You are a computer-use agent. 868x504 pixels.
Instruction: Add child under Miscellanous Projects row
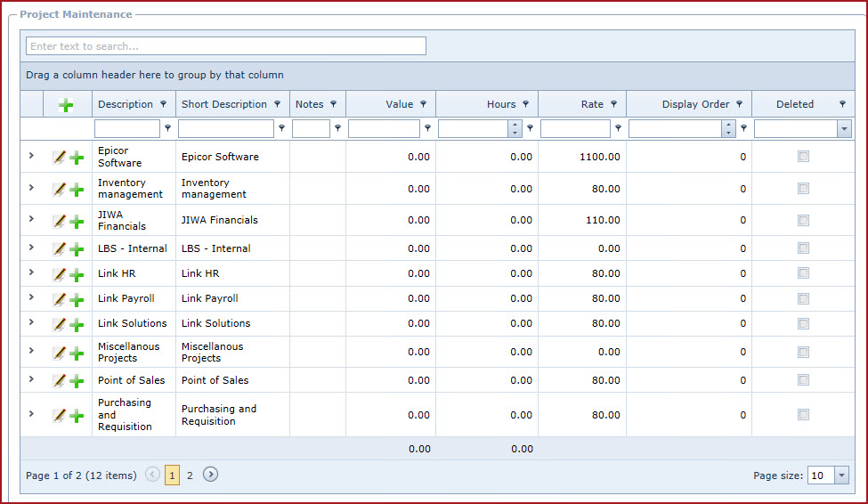point(77,354)
